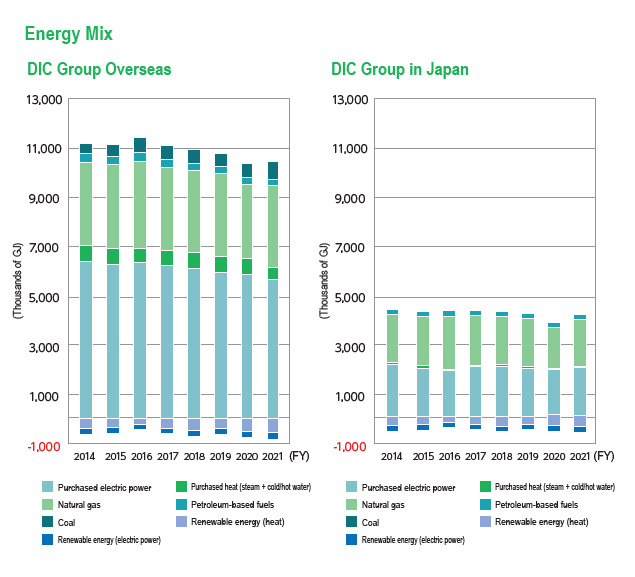Click the Overseas 2014 purchased electric power bar

click(x=86, y=340)
